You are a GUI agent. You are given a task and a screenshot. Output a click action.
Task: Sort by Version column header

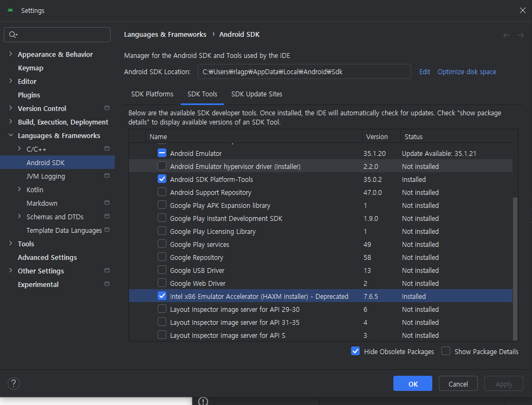coord(381,136)
